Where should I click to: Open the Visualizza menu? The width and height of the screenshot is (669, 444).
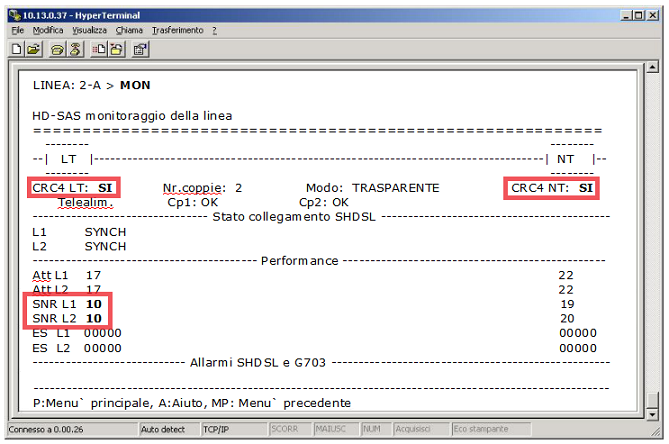tap(89, 31)
